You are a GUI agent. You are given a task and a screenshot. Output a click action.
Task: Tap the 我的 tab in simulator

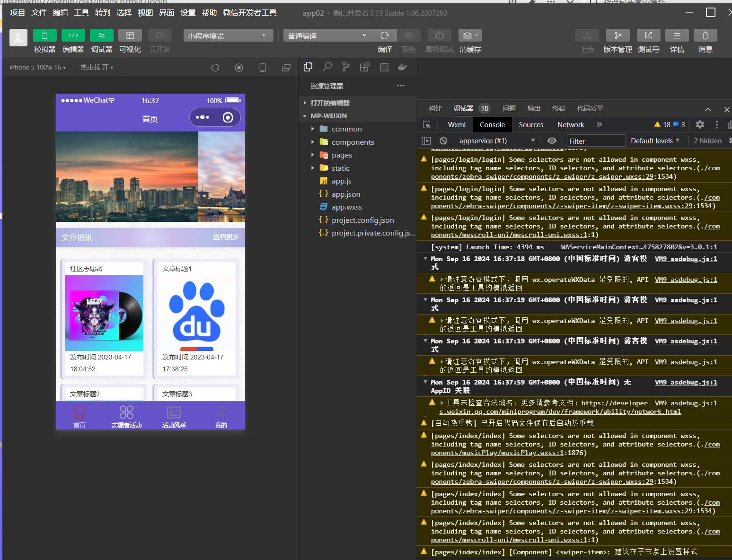[221, 416]
